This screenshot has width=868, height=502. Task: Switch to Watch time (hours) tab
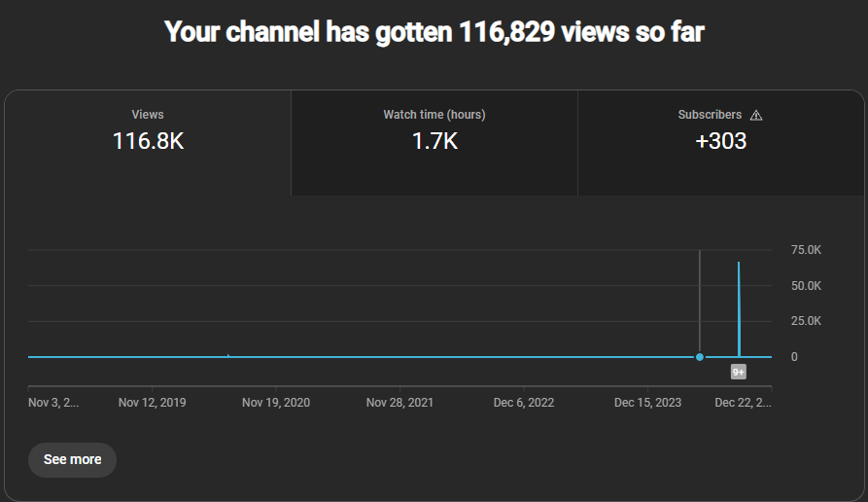coord(434,143)
